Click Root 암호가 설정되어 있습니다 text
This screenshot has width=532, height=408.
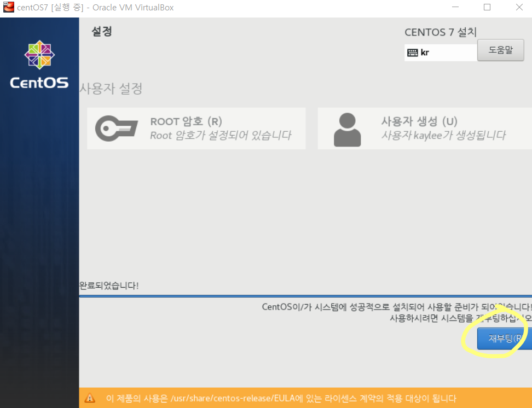tap(221, 135)
